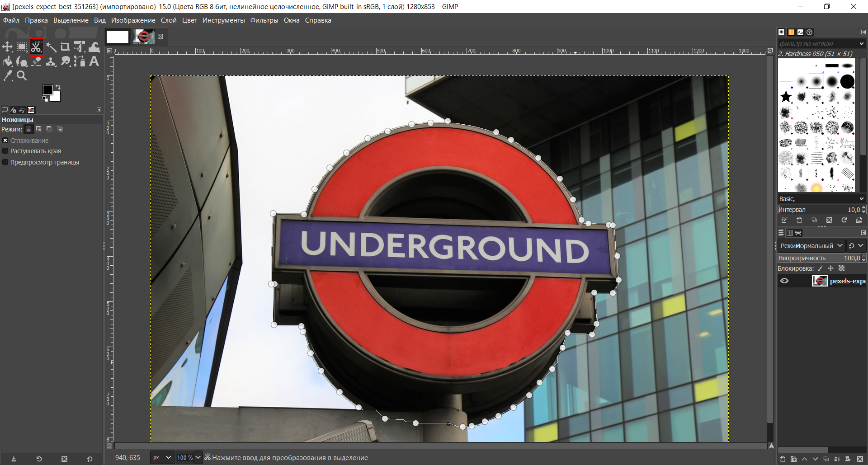Image resolution: width=868 pixels, height=465 pixels.
Task: Close the Underground image tab
Action: pos(160,37)
